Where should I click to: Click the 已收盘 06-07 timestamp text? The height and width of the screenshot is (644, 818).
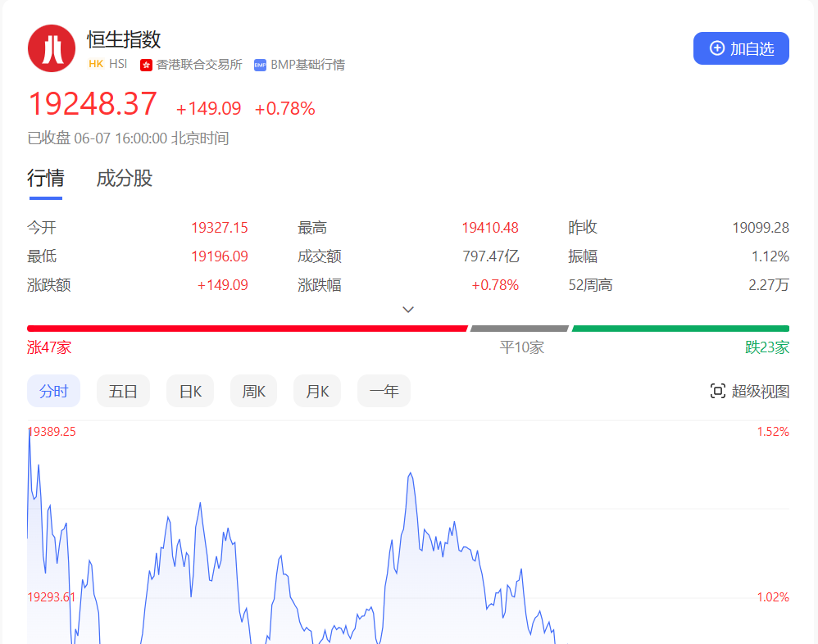(x=129, y=138)
